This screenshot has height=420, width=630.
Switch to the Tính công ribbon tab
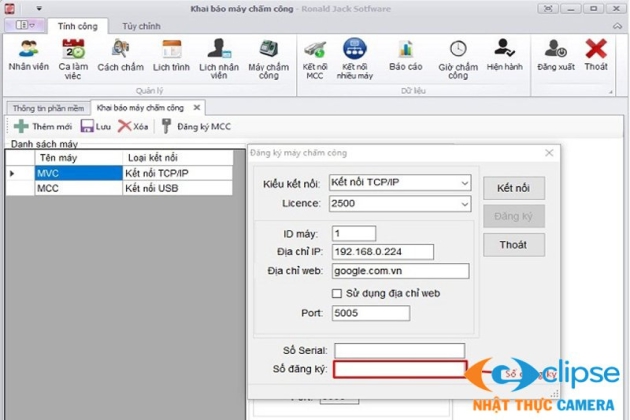coord(78,26)
